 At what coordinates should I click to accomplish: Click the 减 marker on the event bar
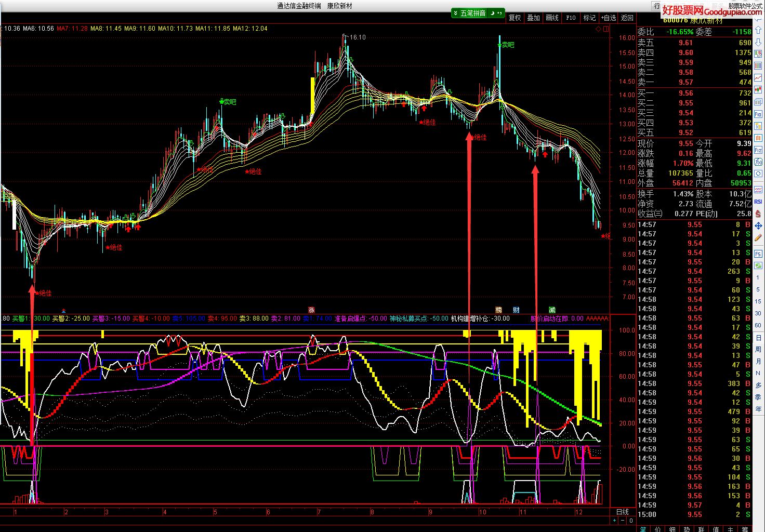552,310
